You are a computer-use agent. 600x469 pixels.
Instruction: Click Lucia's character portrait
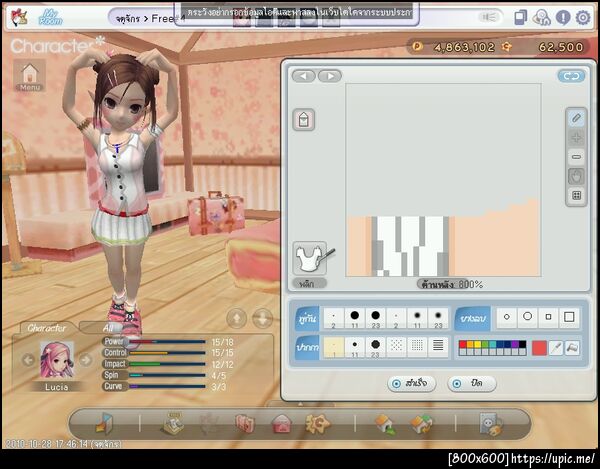[57, 360]
